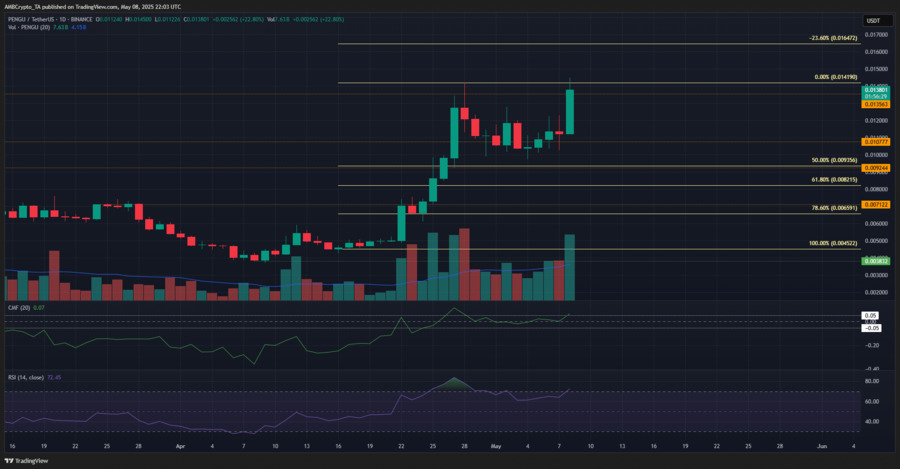The image size is (900, 469).
Task: Click the green 0.003832 volume label
Action: [x=876, y=261]
